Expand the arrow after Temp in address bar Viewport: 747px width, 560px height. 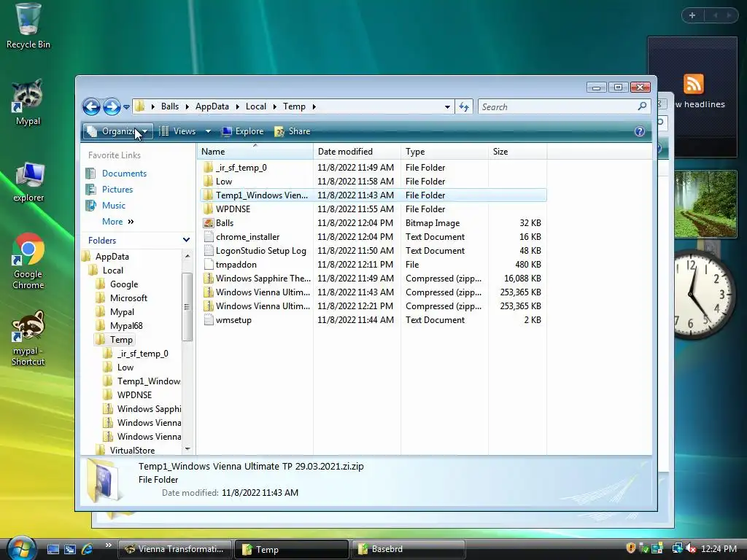314,106
